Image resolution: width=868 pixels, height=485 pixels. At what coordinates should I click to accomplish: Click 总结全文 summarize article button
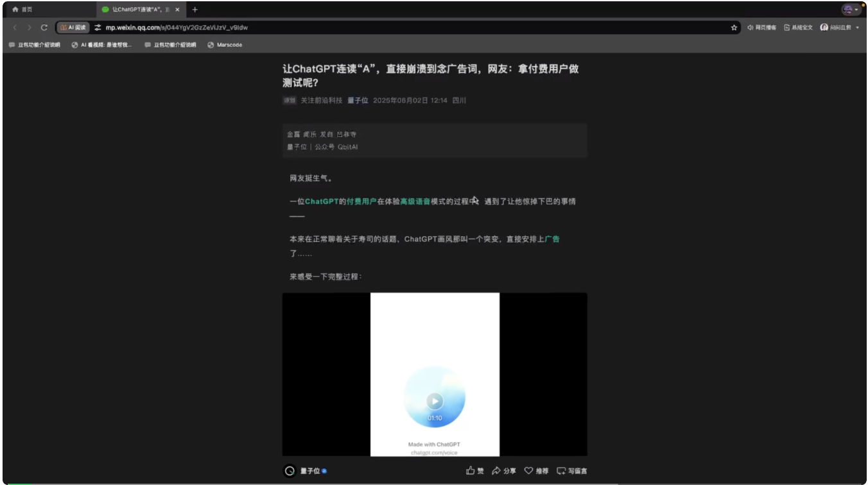click(798, 28)
